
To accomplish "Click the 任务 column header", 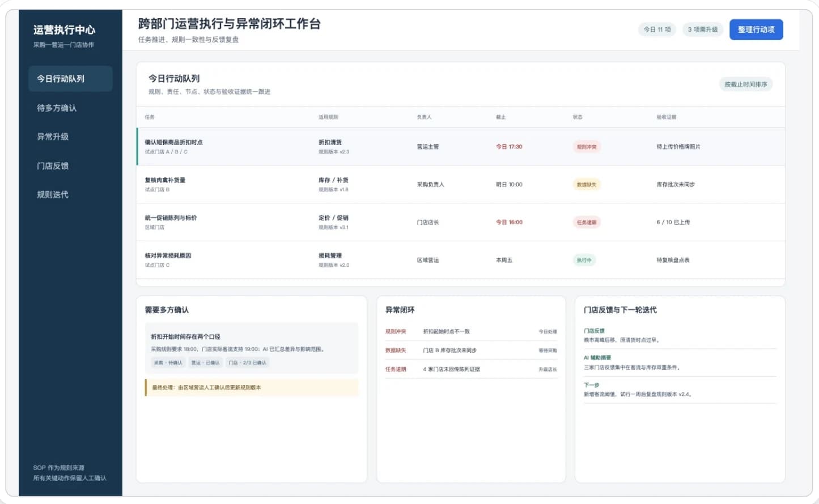I will pyautogui.click(x=150, y=117).
